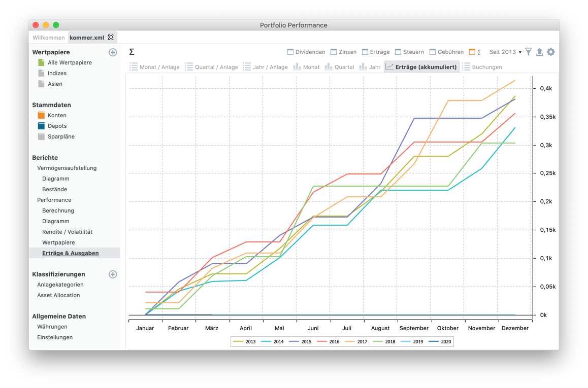Click the filter funnel icon

tap(528, 51)
